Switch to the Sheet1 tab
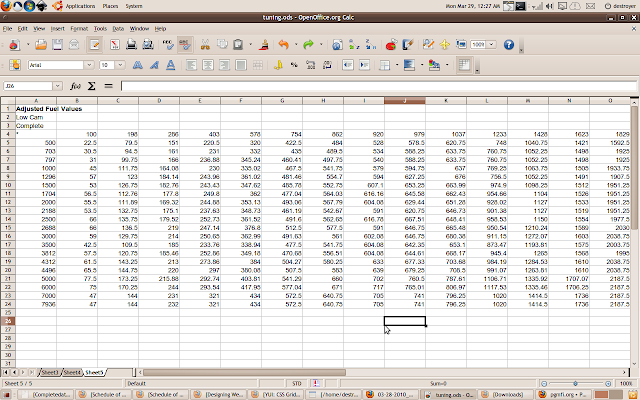 47,372
